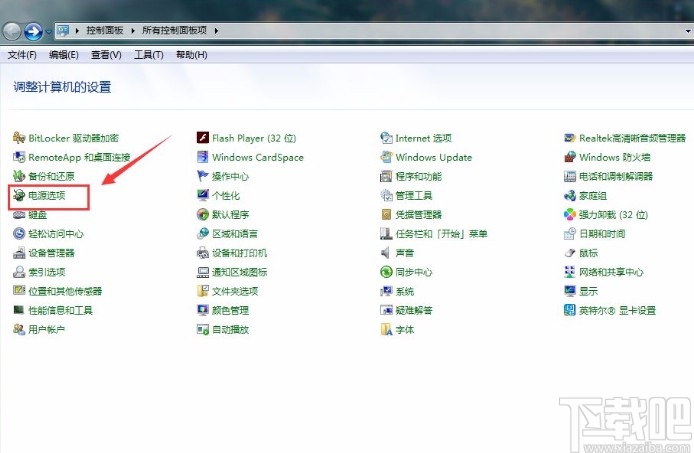694x453 pixels.
Task: Click 控制面板 breadcrumb segment
Action: pyautogui.click(x=104, y=31)
